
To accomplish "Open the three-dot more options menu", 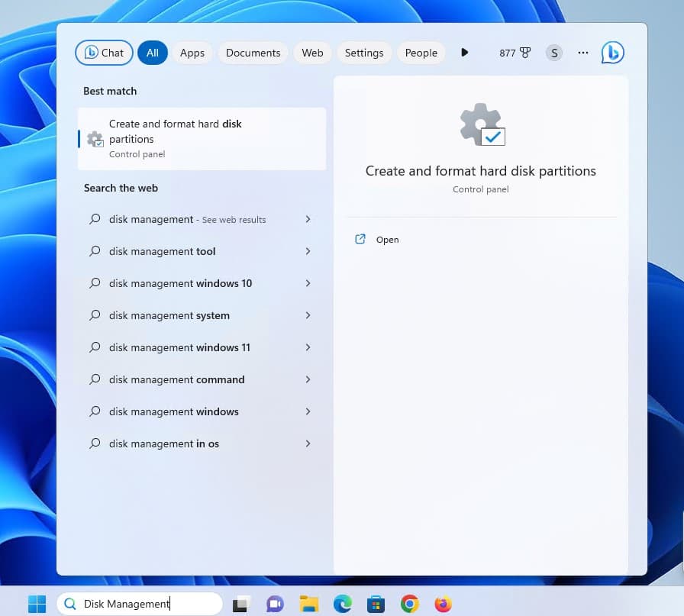I will point(583,53).
